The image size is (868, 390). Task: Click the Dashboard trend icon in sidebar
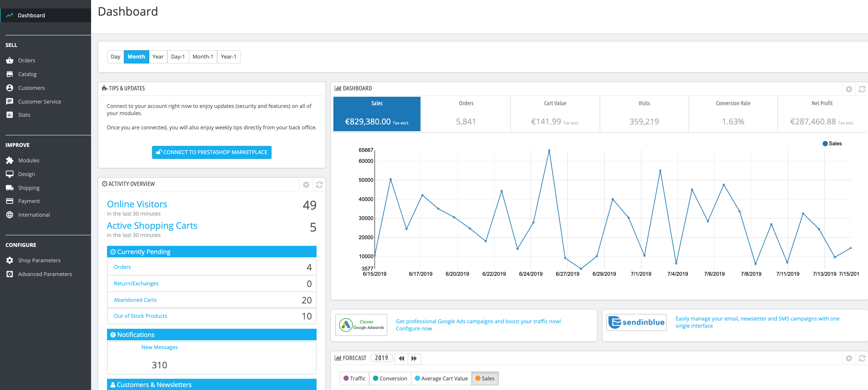(x=9, y=15)
